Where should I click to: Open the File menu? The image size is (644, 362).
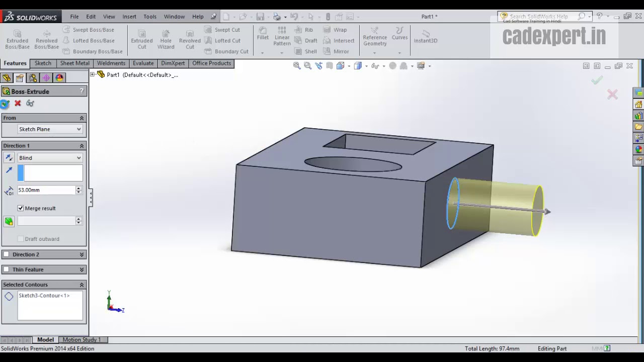(74, 17)
